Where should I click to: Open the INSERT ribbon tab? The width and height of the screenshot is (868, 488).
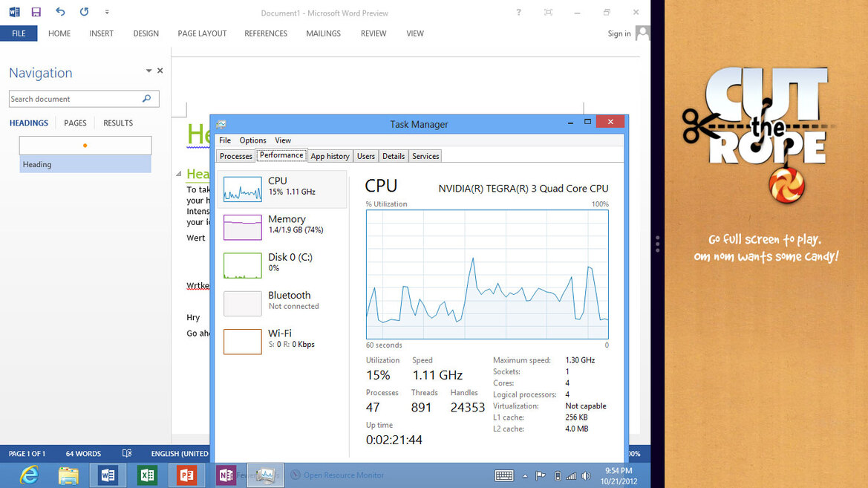[x=101, y=33]
